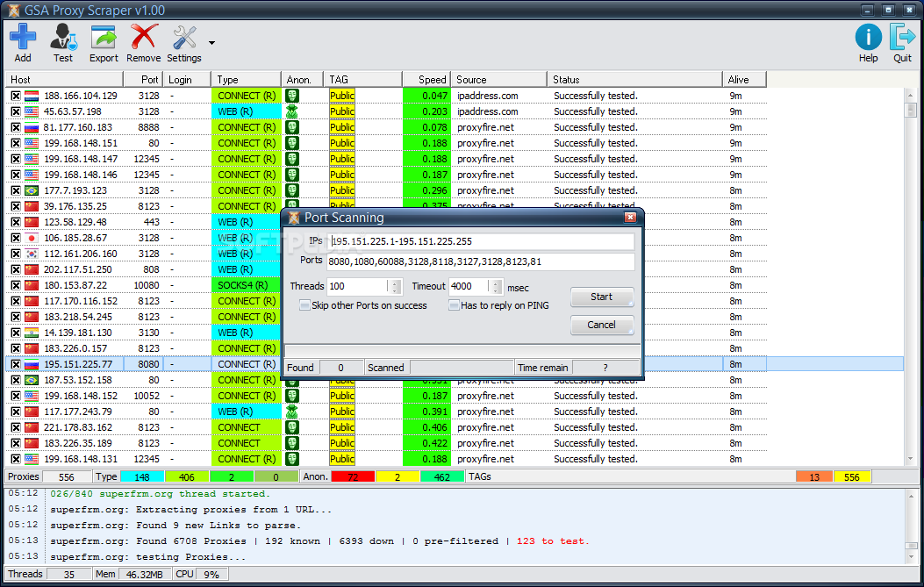This screenshot has width=924, height=587.
Task: Sort by the Port column header
Action: click(143, 80)
